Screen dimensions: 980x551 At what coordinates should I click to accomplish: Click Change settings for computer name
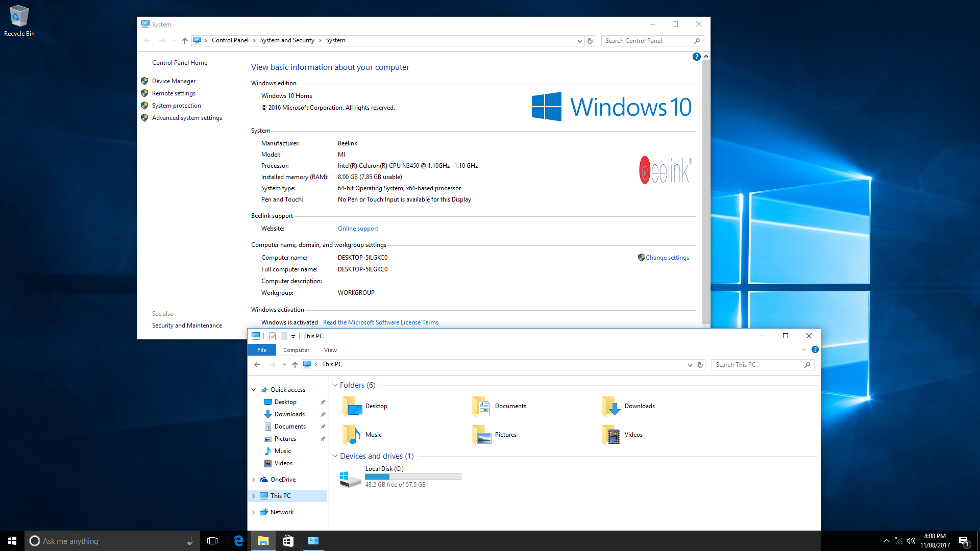click(667, 258)
